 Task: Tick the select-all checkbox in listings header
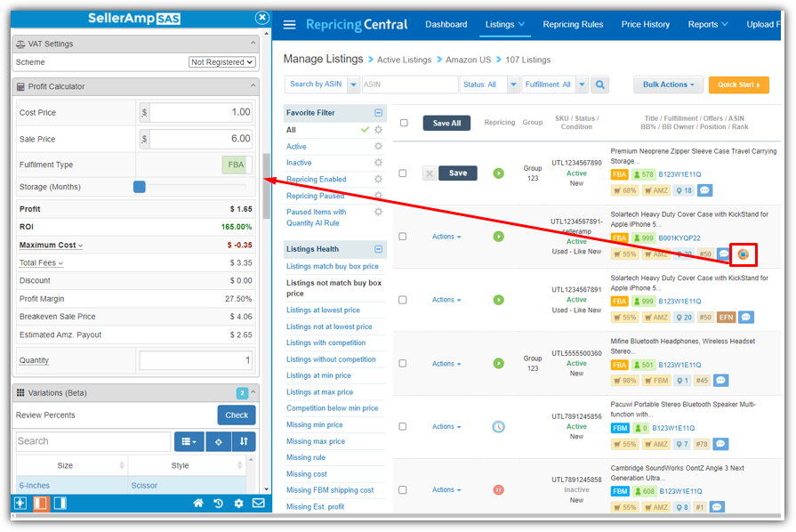coord(404,123)
